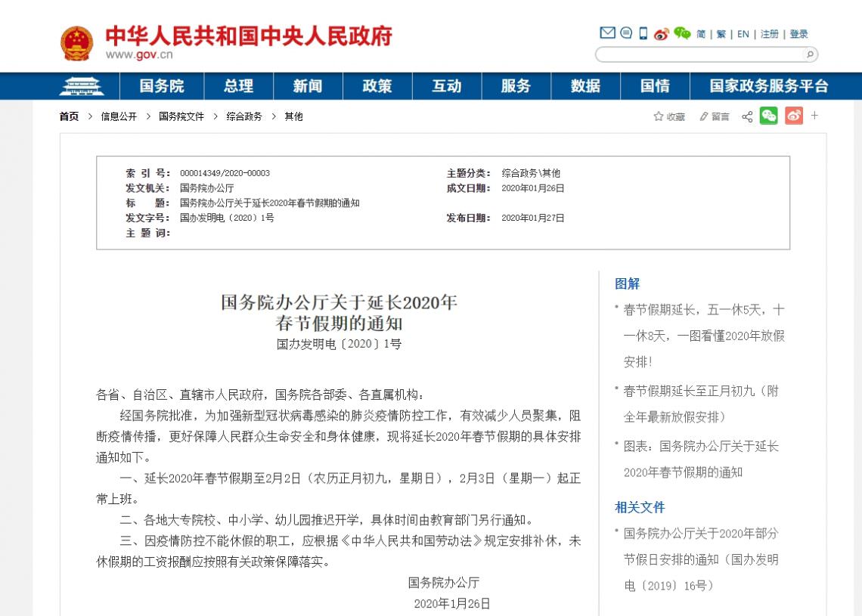Click the search magnifier icon
The width and height of the screenshot is (862, 616).
tap(810, 54)
